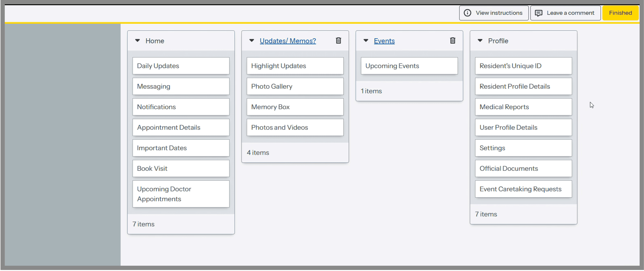
Task: Click the Book Visit card
Action: (181, 169)
